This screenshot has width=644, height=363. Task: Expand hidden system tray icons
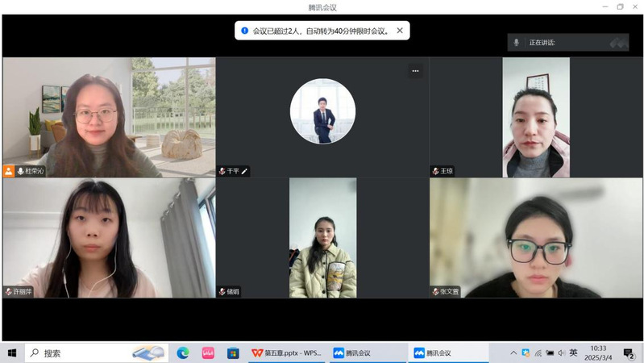[513, 353]
